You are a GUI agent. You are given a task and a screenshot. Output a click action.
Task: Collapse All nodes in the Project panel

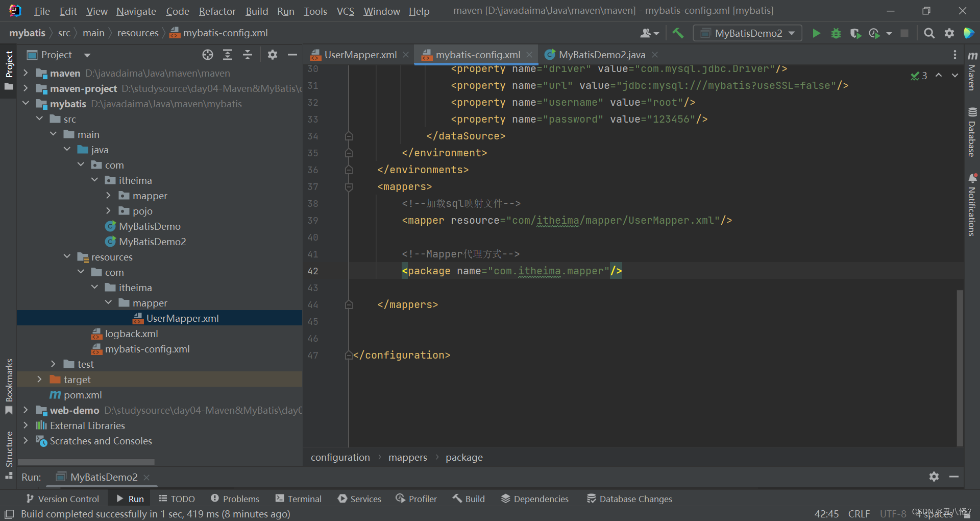coord(248,55)
